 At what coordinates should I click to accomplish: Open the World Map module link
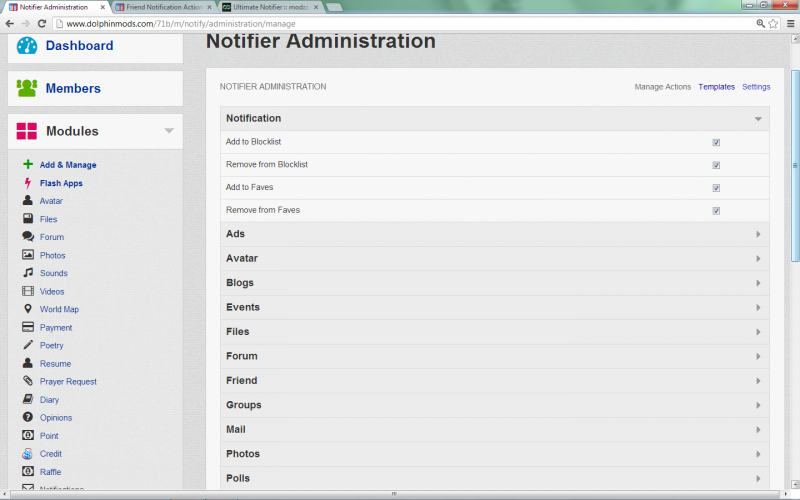pos(59,309)
